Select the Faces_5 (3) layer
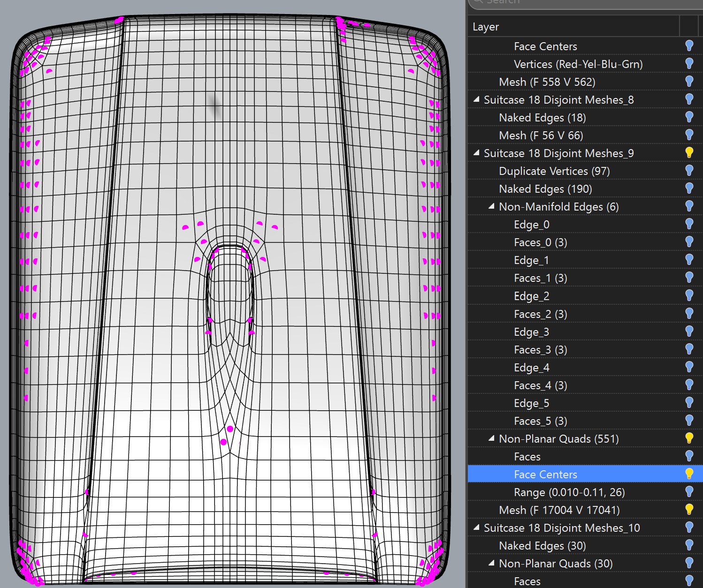 pos(540,421)
